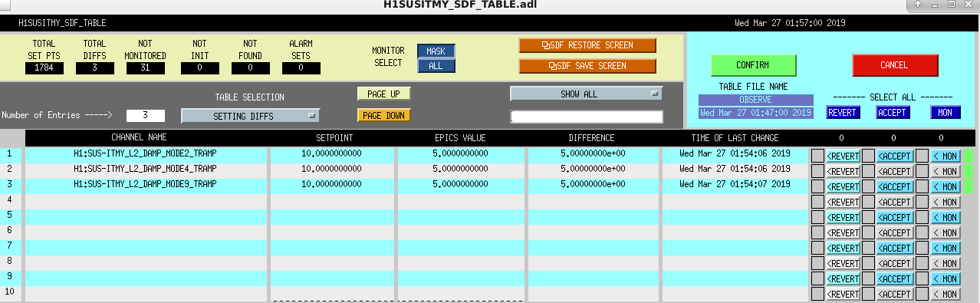This screenshot has width=980, height=303.
Task: Click the Select All REVERT button
Action: coord(844,113)
